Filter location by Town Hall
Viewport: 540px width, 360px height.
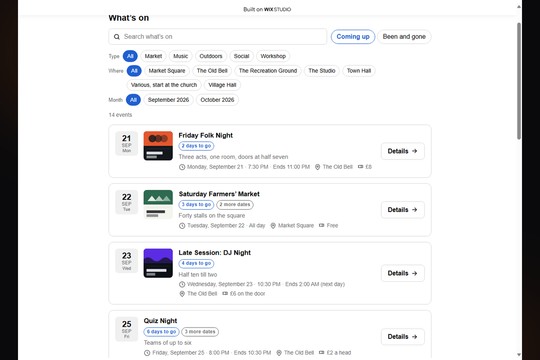(359, 71)
